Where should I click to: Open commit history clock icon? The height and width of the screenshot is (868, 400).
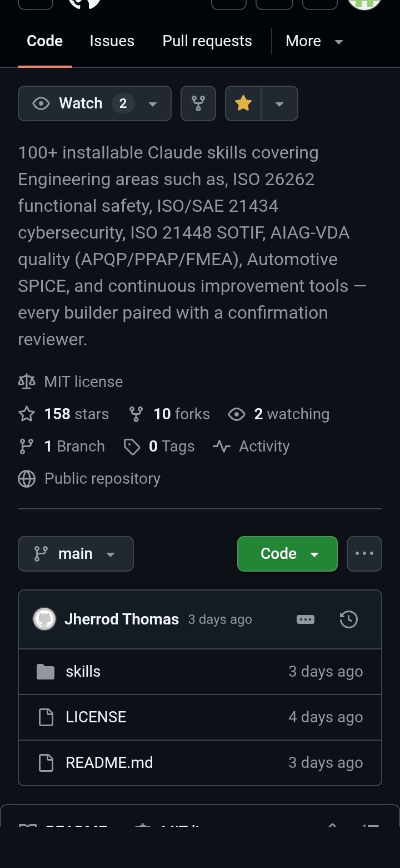348,619
